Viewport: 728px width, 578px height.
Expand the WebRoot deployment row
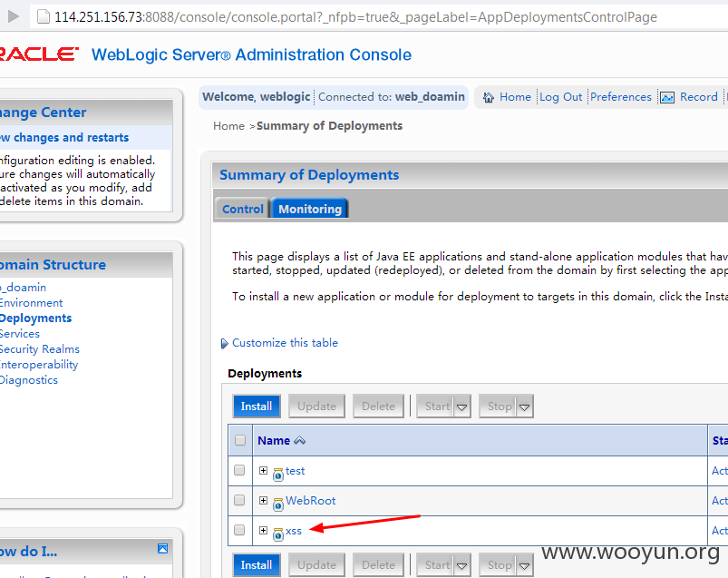coord(263,500)
